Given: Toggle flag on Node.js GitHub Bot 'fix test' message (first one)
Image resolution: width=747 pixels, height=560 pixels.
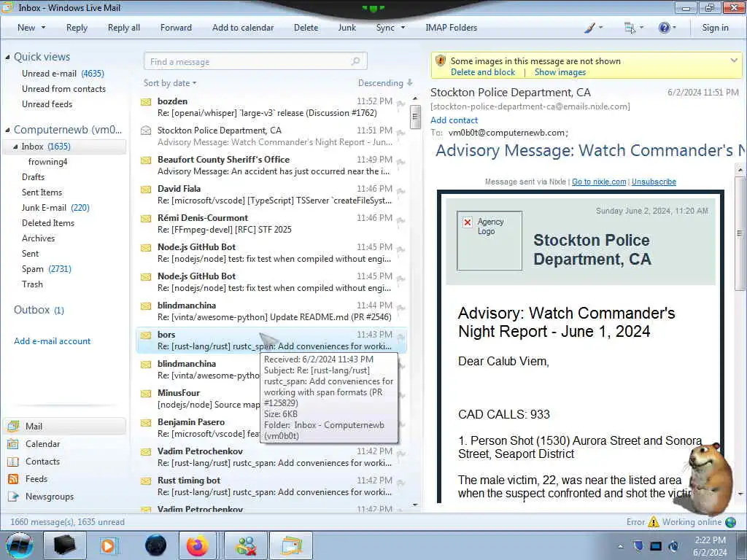Looking at the screenshot, I should (x=400, y=249).
